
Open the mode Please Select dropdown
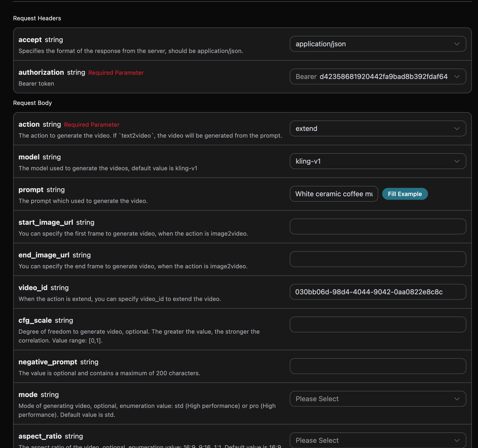377,399
